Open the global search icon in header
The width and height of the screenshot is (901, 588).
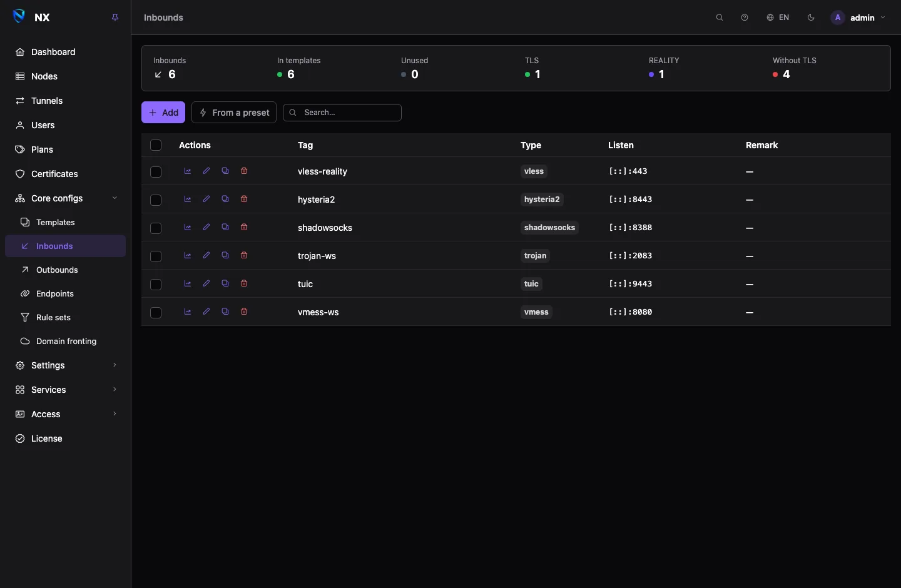pos(720,18)
